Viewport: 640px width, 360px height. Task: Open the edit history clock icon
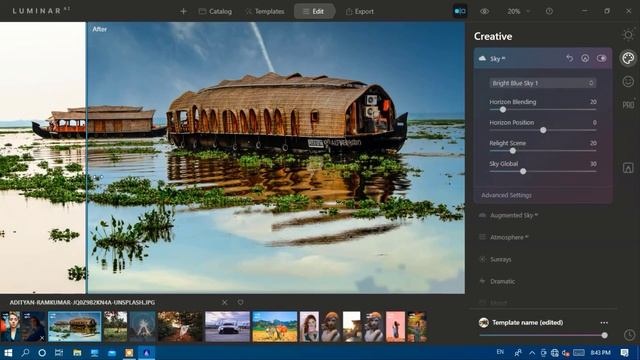(x=629, y=335)
